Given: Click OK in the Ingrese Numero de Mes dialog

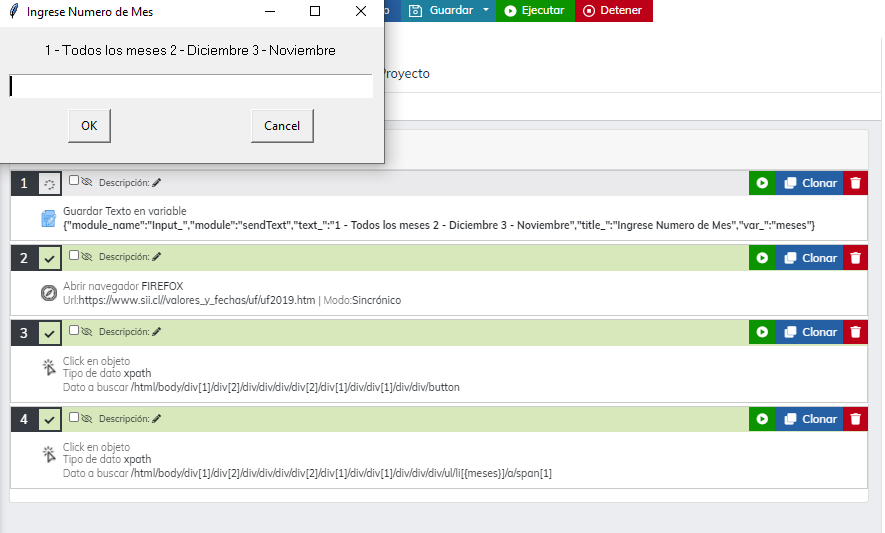Looking at the screenshot, I should click(89, 126).
